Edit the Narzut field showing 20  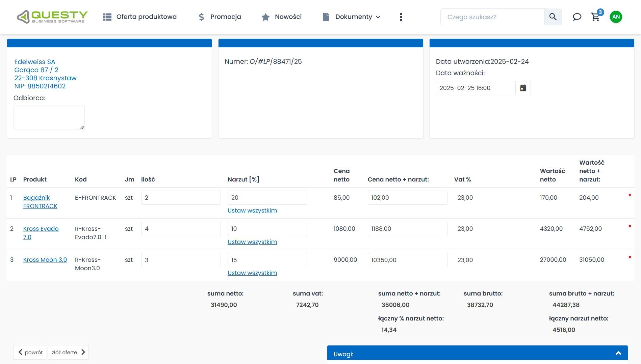[267, 198]
